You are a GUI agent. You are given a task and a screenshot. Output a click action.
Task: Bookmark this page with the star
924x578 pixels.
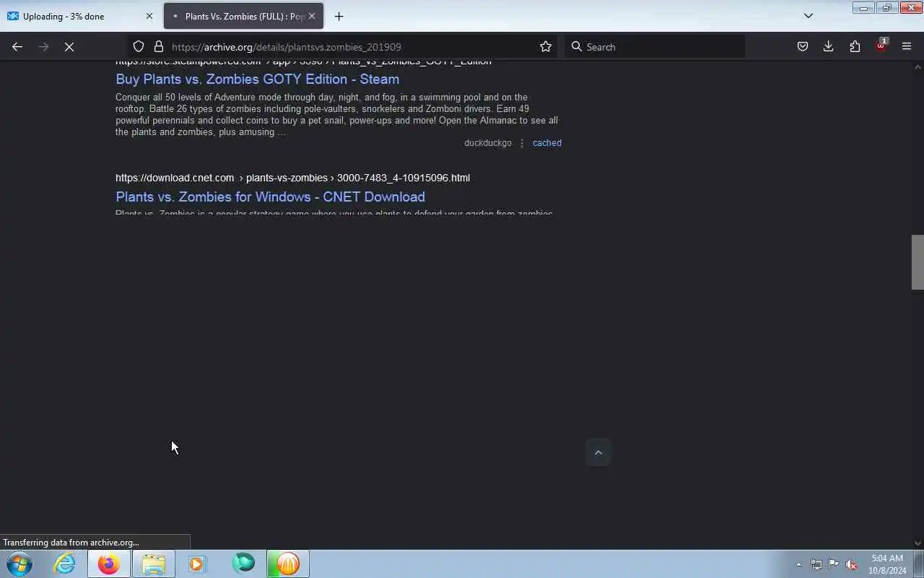(546, 46)
